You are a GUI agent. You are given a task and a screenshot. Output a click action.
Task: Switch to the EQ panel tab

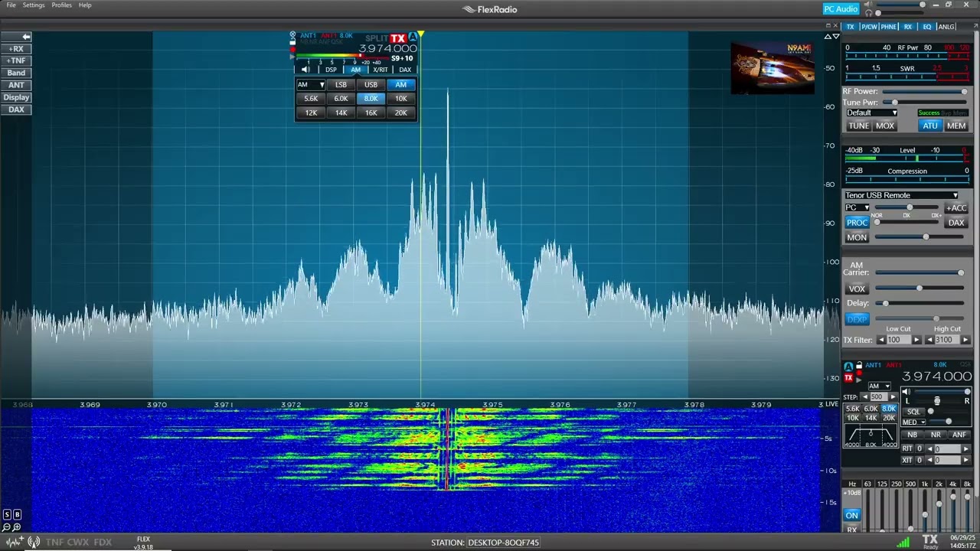(x=926, y=27)
